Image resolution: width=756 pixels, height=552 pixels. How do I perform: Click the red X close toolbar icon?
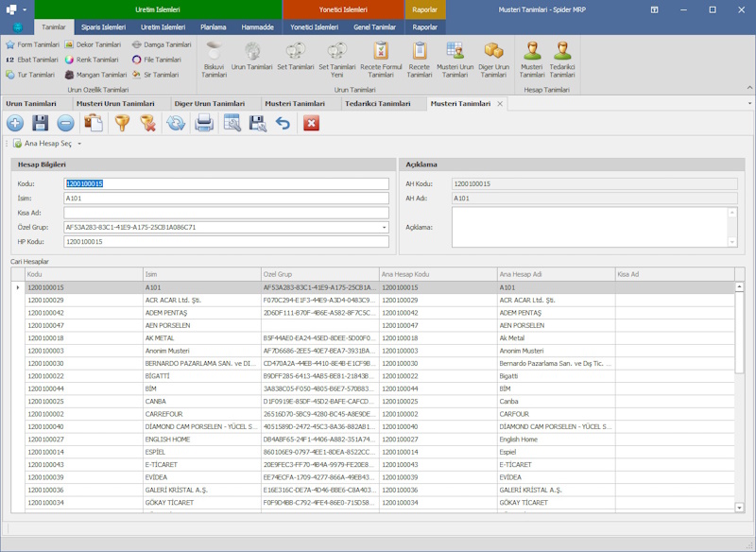click(x=311, y=124)
